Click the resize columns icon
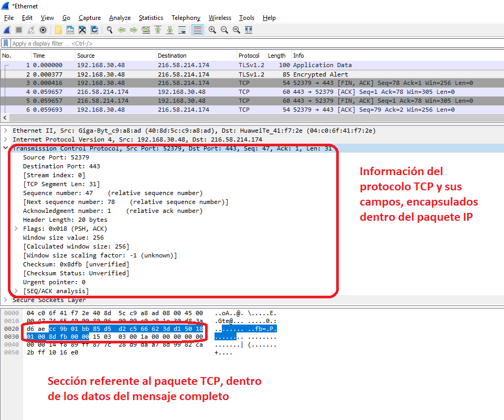The height and width of the screenshot is (420, 504). (250, 30)
